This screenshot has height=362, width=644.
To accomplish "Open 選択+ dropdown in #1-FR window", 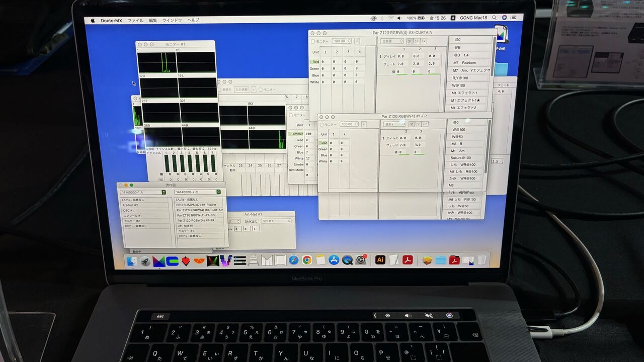I will click(x=394, y=124).
